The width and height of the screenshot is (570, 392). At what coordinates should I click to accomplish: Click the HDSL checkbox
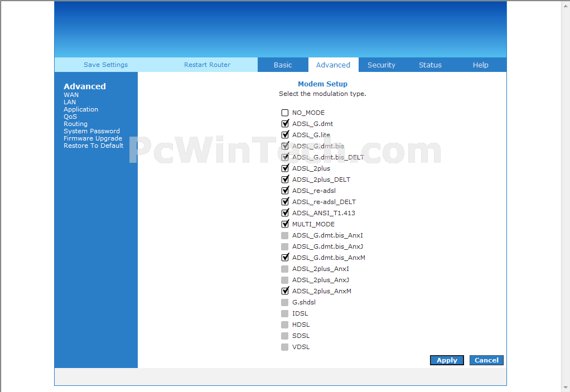click(285, 325)
